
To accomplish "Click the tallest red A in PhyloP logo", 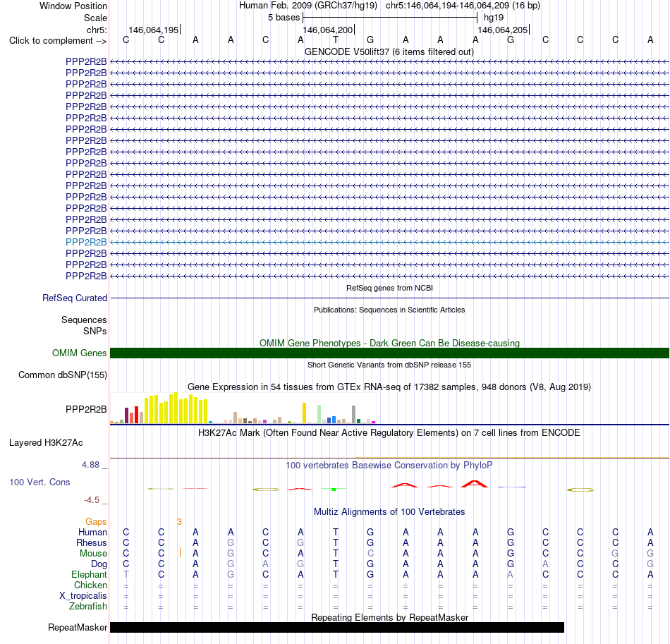I will pos(475,484).
